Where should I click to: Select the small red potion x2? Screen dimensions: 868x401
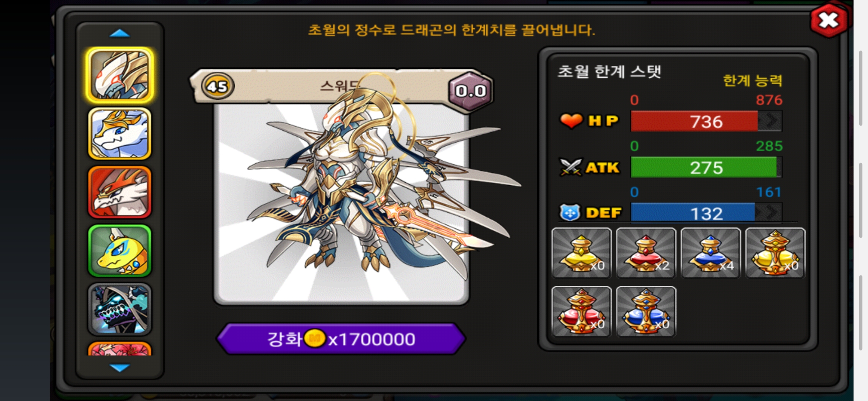coord(646,253)
